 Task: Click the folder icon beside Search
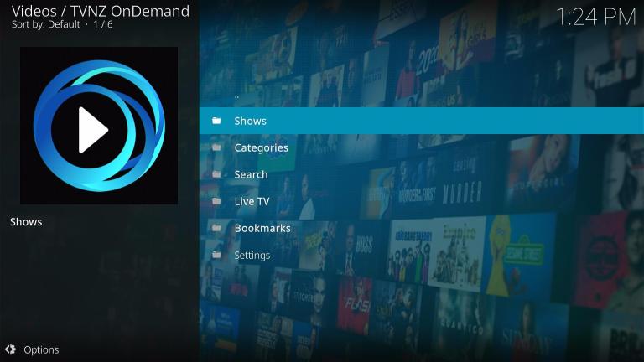216,174
